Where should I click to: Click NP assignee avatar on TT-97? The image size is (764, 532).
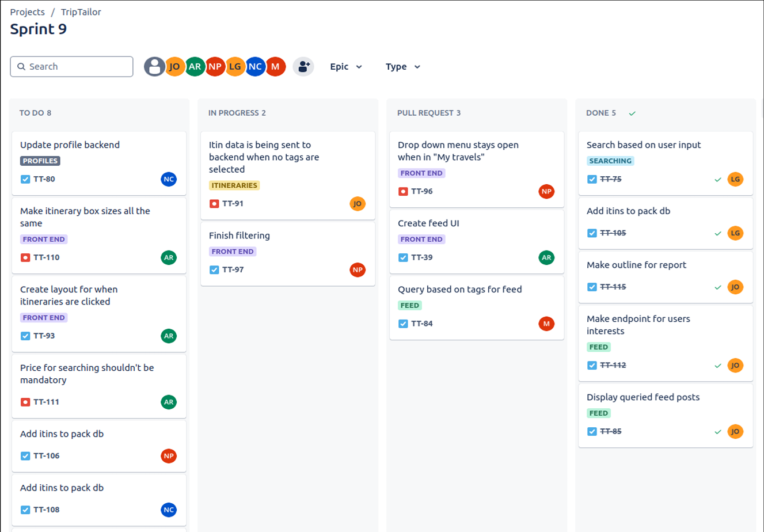pyautogui.click(x=358, y=269)
